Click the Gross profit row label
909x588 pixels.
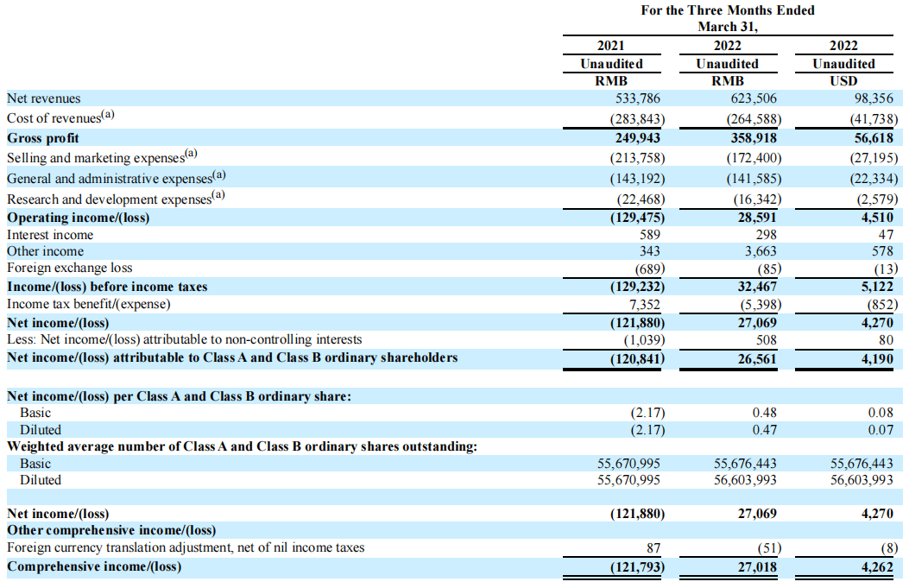click(x=43, y=138)
